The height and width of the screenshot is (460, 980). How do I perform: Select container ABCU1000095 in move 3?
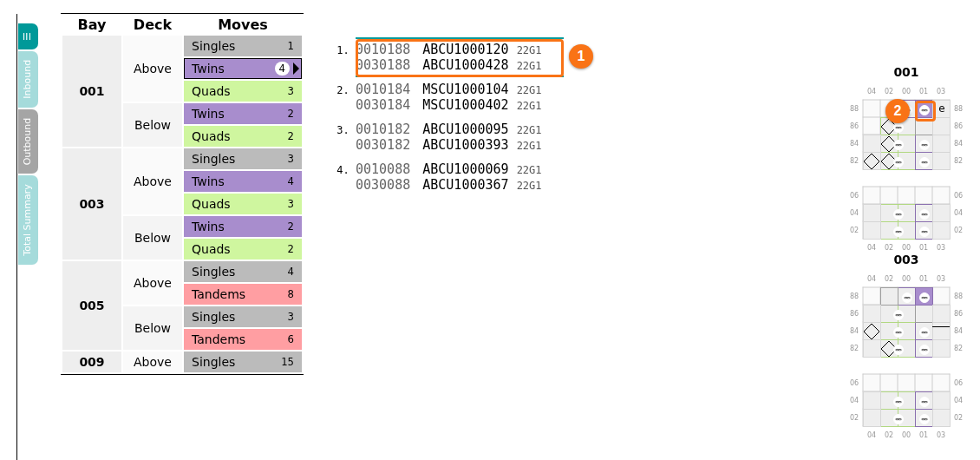(x=465, y=129)
